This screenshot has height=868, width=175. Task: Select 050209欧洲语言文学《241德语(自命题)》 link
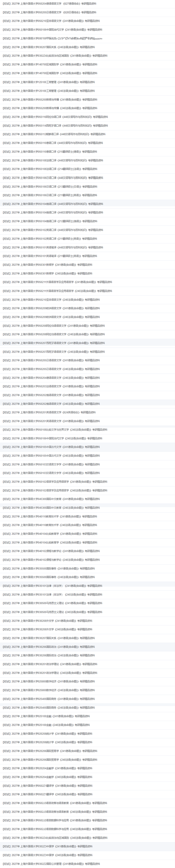pyautogui.click(x=51, y=308)
